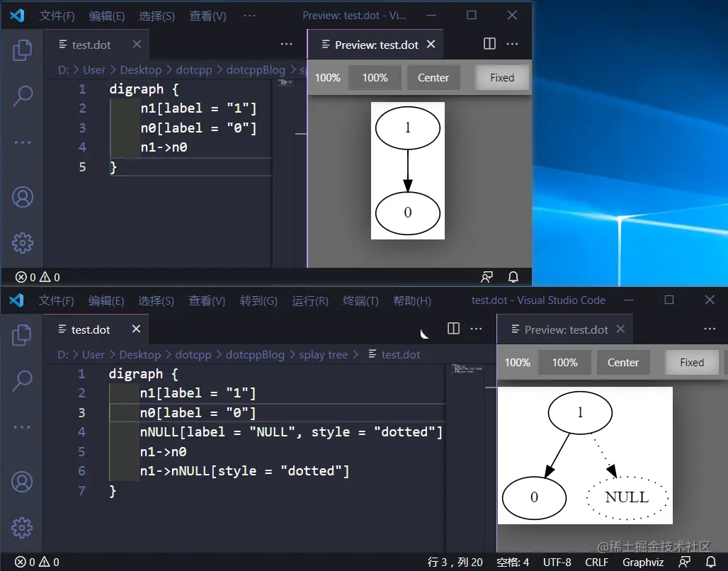Viewport: 728px width, 571px height.
Task: Close test.dot tab in top window
Action: [x=137, y=44]
